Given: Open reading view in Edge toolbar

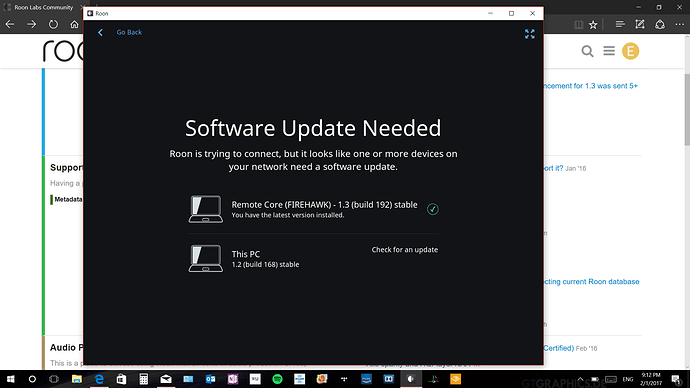Looking at the screenshot, I should pyautogui.click(x=578, y=25).
